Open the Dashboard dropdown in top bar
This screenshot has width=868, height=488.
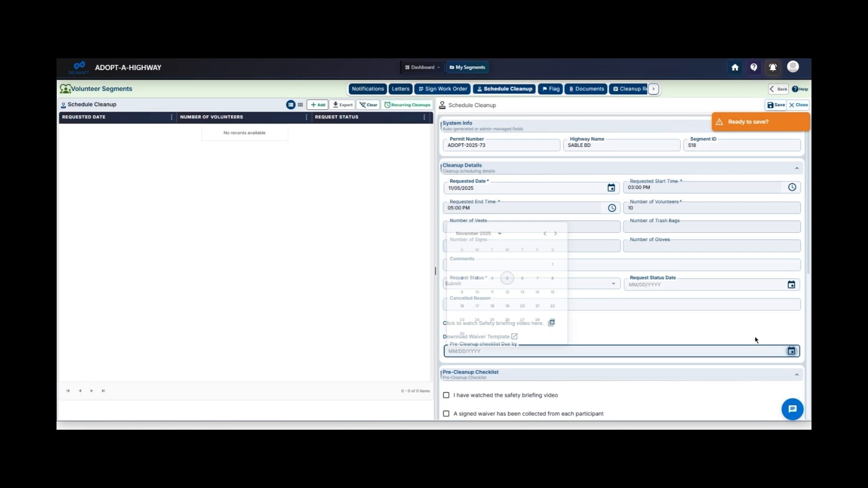(422, 67)
